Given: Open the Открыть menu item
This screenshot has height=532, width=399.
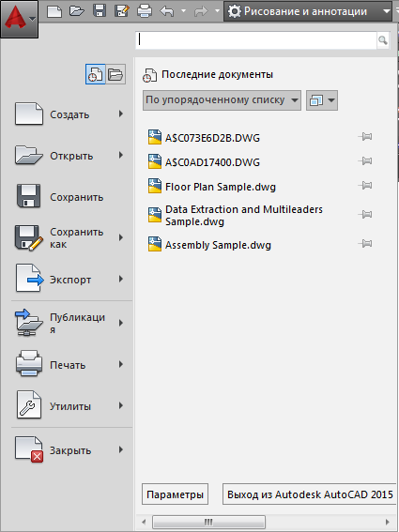Looking at the screenshot, I should pos(69,156).
